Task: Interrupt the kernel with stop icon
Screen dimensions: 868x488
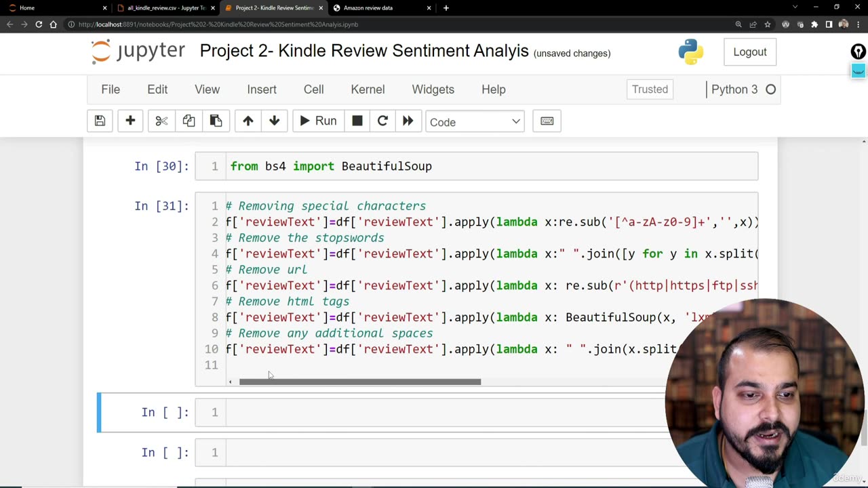Action: tap(357, 121)
